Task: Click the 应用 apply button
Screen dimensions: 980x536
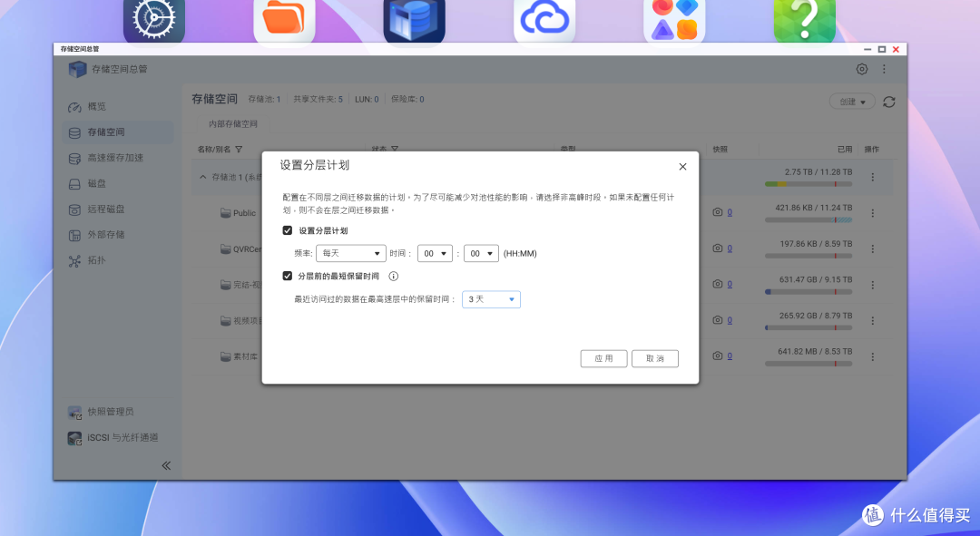Action: coord(603,358)
